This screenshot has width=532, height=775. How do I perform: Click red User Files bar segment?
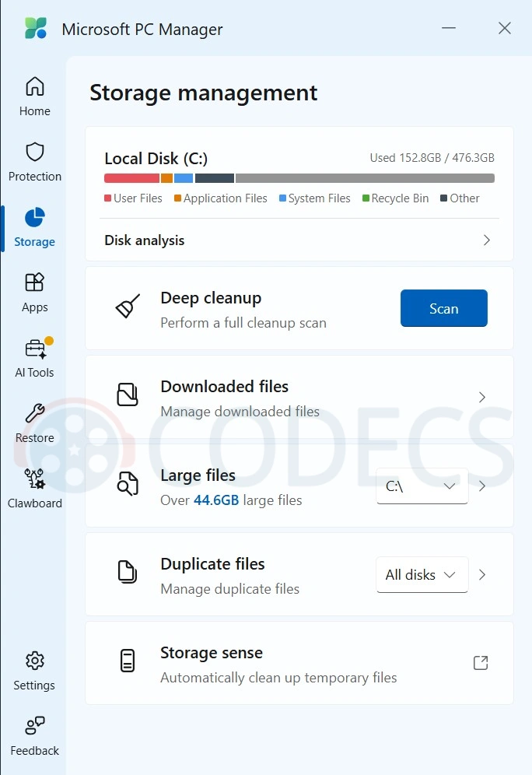pos(131,178)
